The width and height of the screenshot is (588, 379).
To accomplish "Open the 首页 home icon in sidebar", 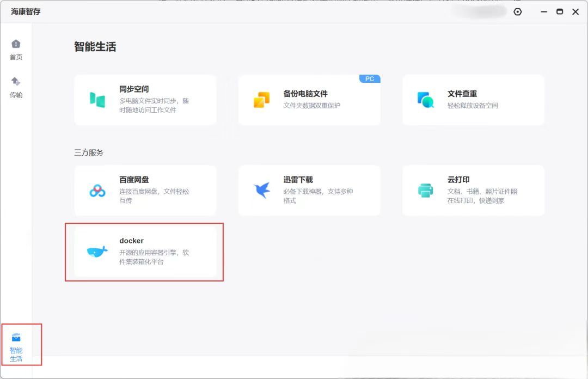I will [16, 44].
